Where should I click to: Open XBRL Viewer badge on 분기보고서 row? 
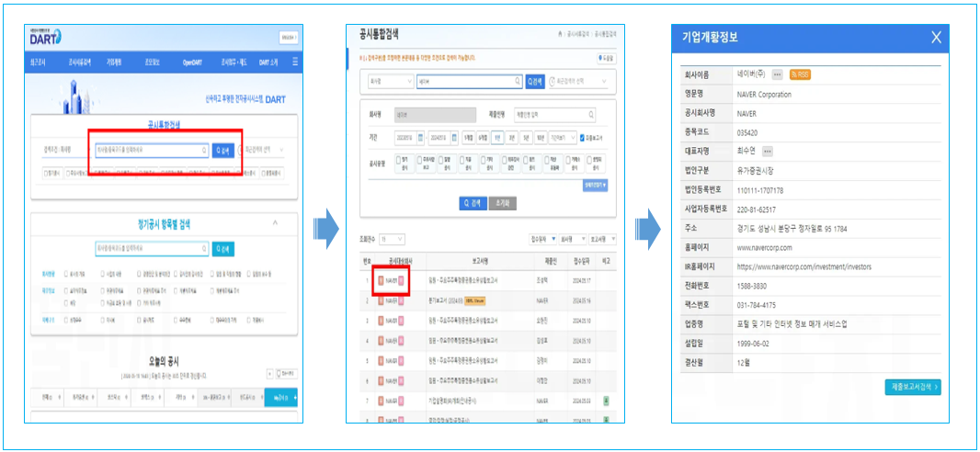pos(475,301)
